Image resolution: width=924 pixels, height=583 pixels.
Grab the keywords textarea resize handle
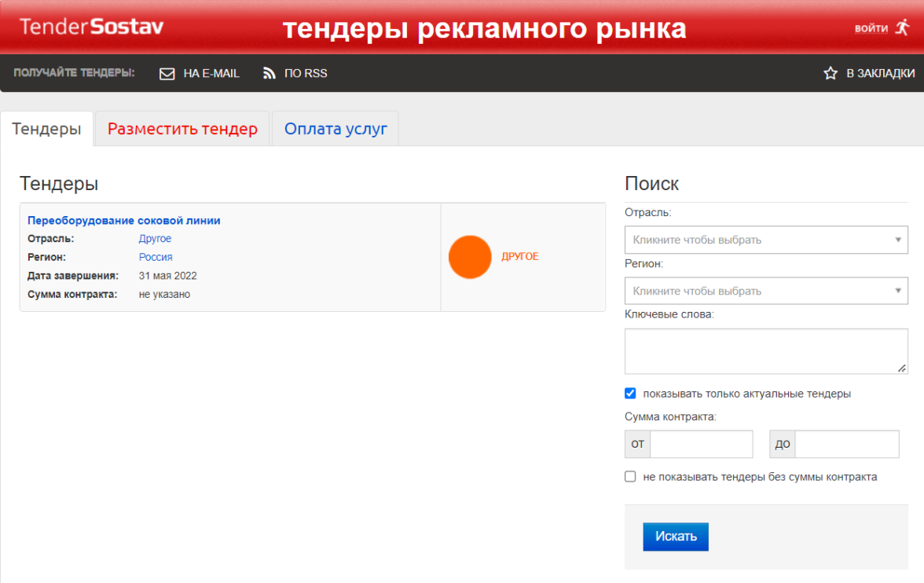(x=902, y=368)
